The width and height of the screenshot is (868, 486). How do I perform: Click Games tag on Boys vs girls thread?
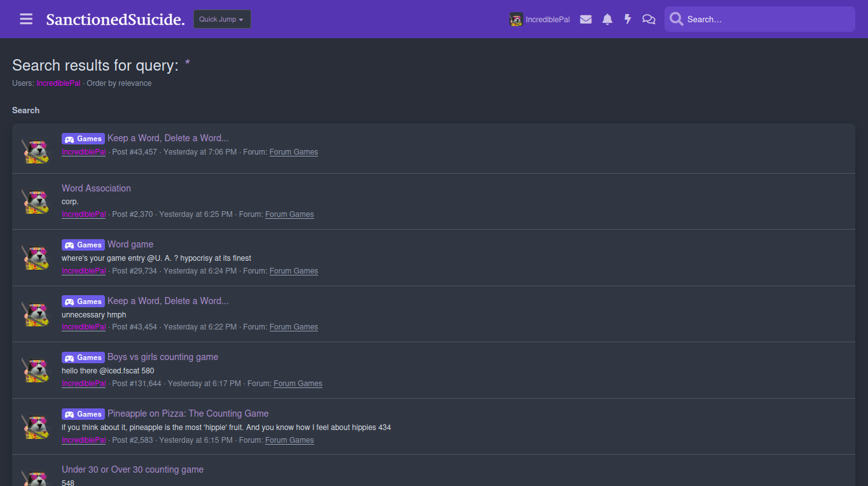[83, 358]
